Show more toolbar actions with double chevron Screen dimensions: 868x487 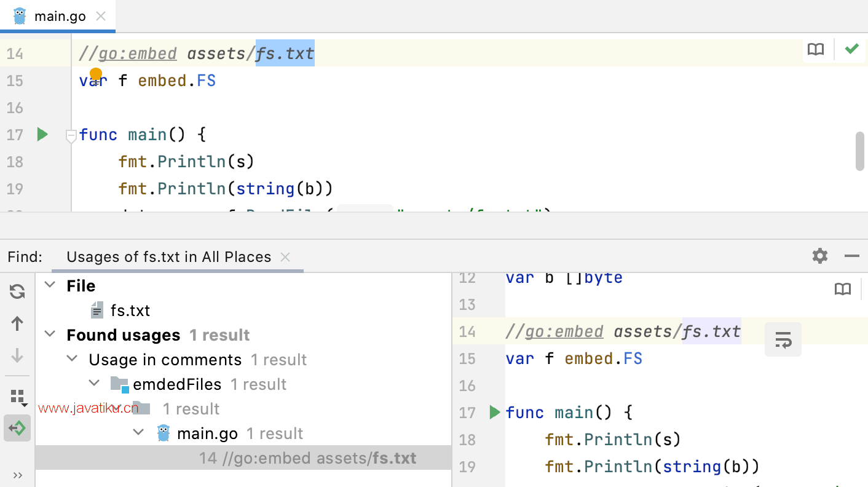17,475
